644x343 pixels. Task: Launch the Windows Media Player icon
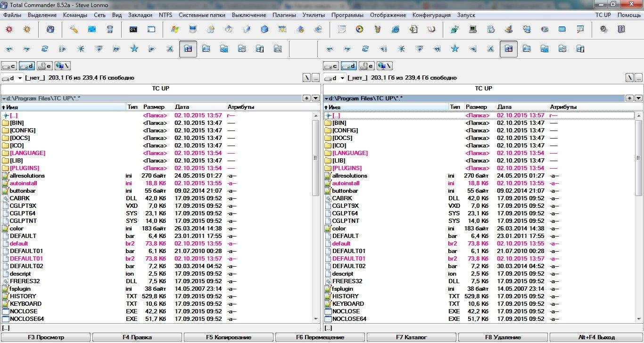point(360,29)
